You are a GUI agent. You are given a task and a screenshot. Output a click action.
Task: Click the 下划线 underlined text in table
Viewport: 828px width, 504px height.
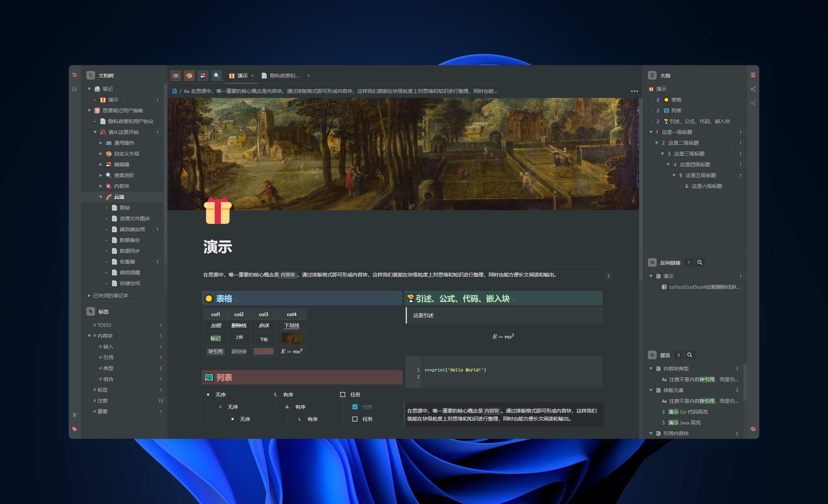point(292,325)
